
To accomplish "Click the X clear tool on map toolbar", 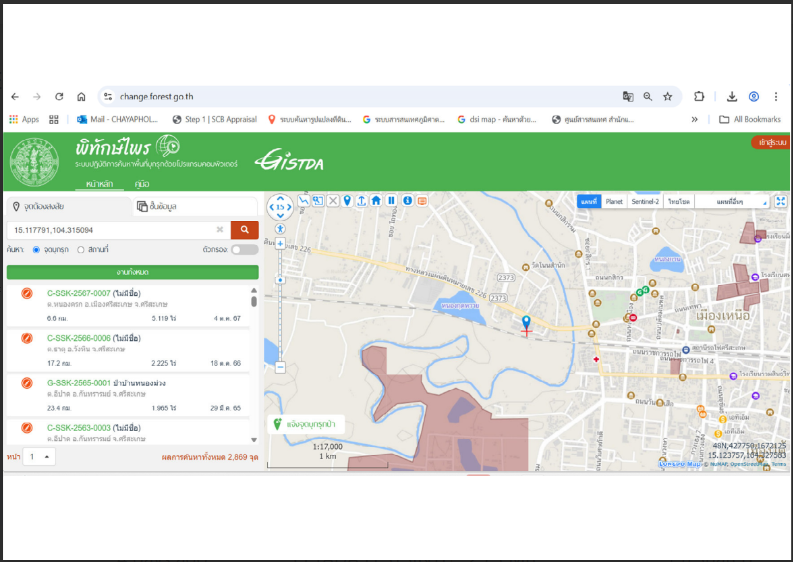I will pos(333,201).
